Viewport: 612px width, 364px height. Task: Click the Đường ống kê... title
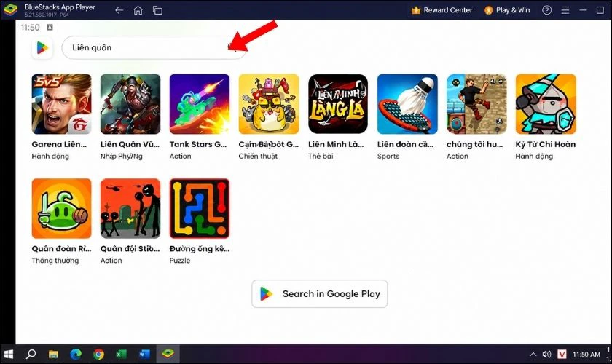click(x=200, y=249)
